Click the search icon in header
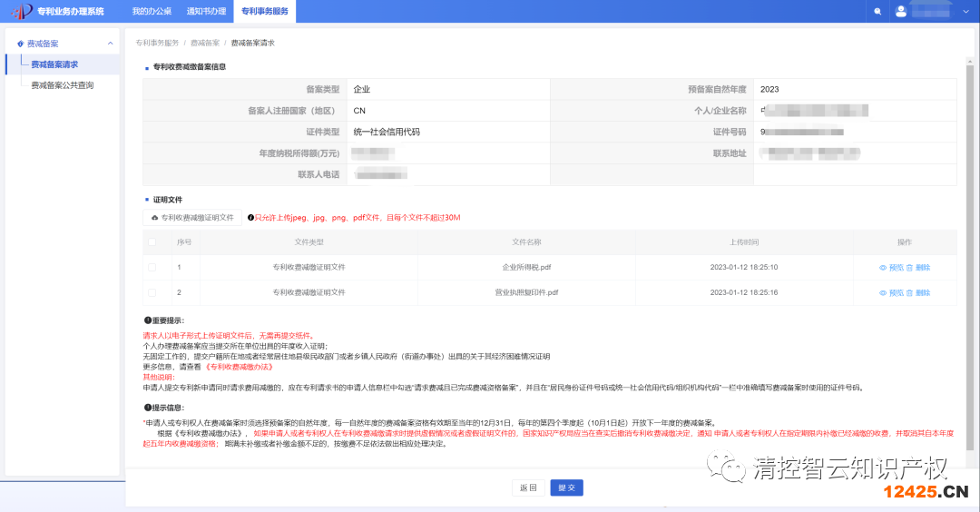 pos(877,12)
